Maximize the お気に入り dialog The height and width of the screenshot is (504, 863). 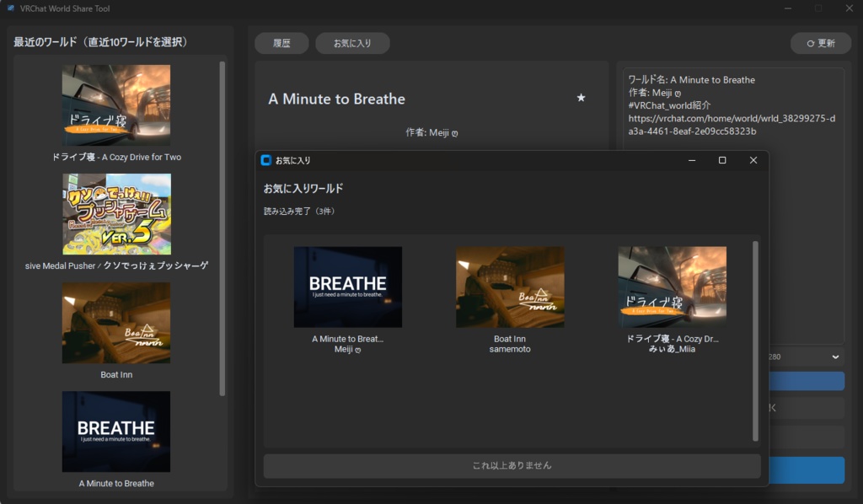(722, 160)
